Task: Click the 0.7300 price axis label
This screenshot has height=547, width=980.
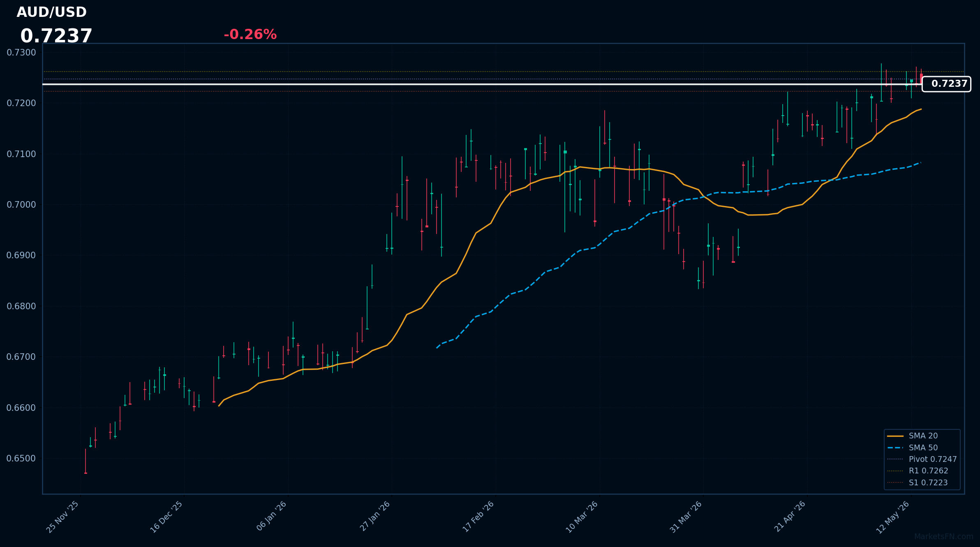Action: click(21, 53)
